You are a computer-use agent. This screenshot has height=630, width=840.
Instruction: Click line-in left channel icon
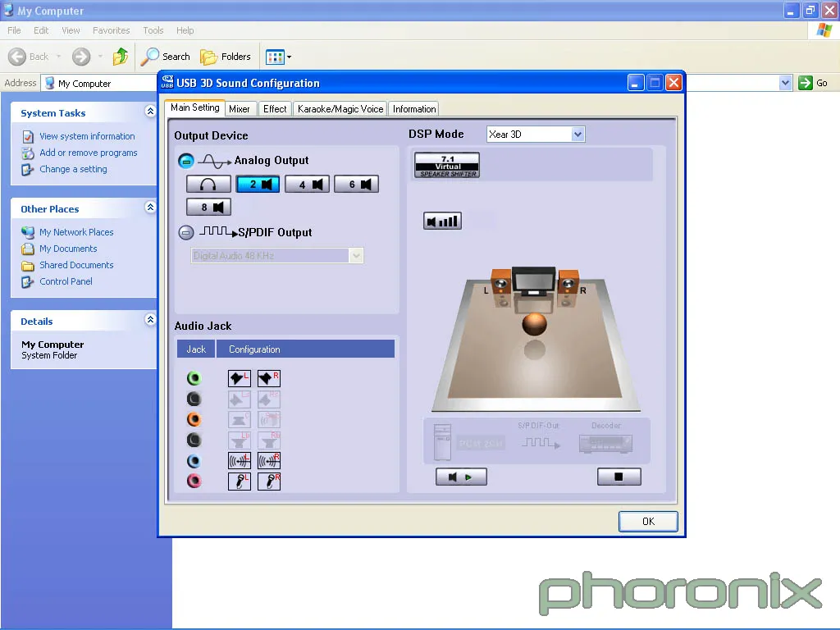click(240, 461)
